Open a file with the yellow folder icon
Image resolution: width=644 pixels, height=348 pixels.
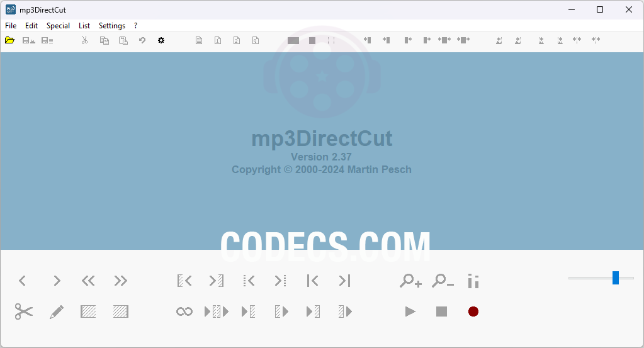(x=9, y=40)
